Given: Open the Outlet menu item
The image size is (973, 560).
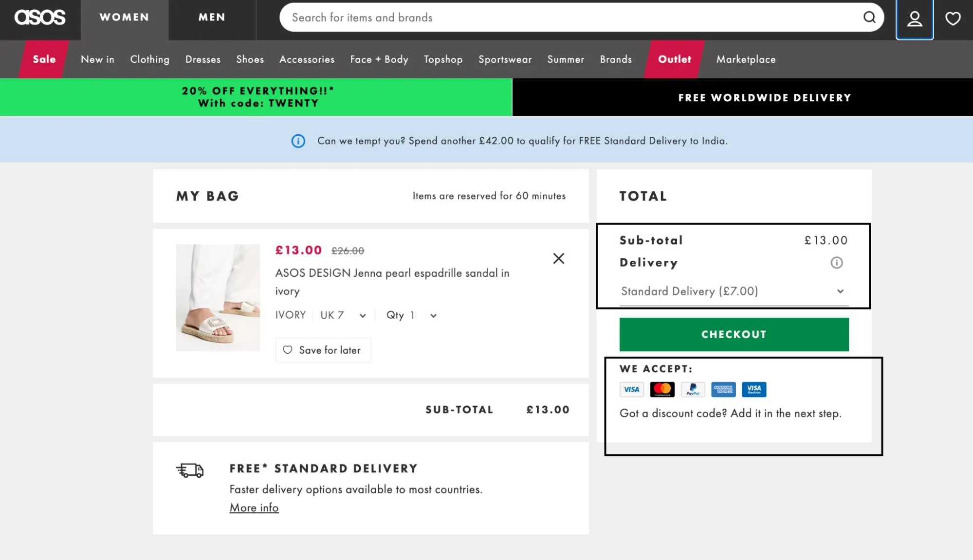Looking at the screenshot, I should point(675,59).
